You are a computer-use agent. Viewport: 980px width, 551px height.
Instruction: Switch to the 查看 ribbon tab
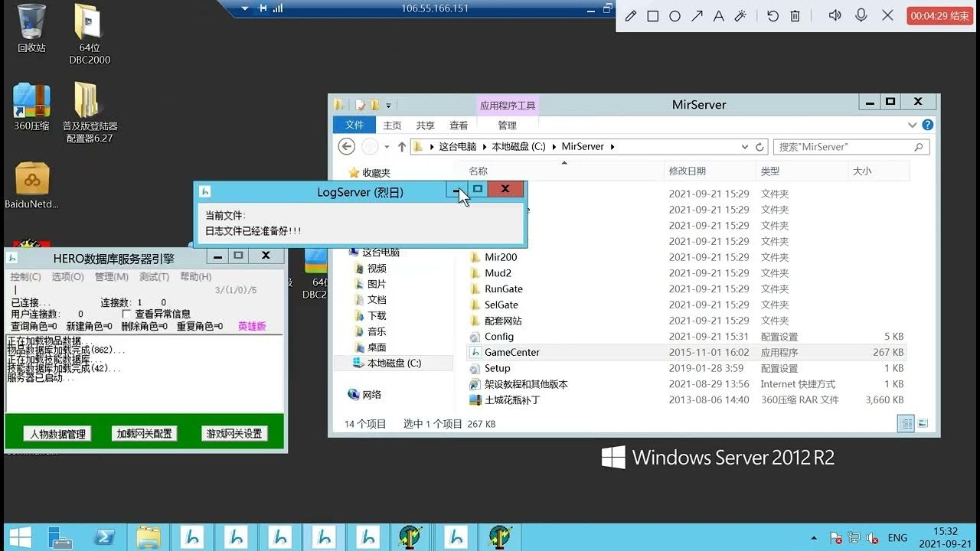click(459, 126)
